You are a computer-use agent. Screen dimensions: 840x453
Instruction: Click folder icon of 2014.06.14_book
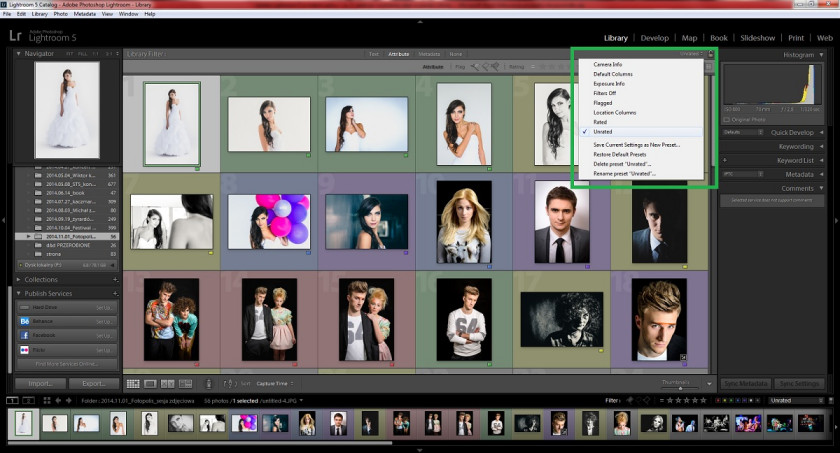click(x=38, y=193)
